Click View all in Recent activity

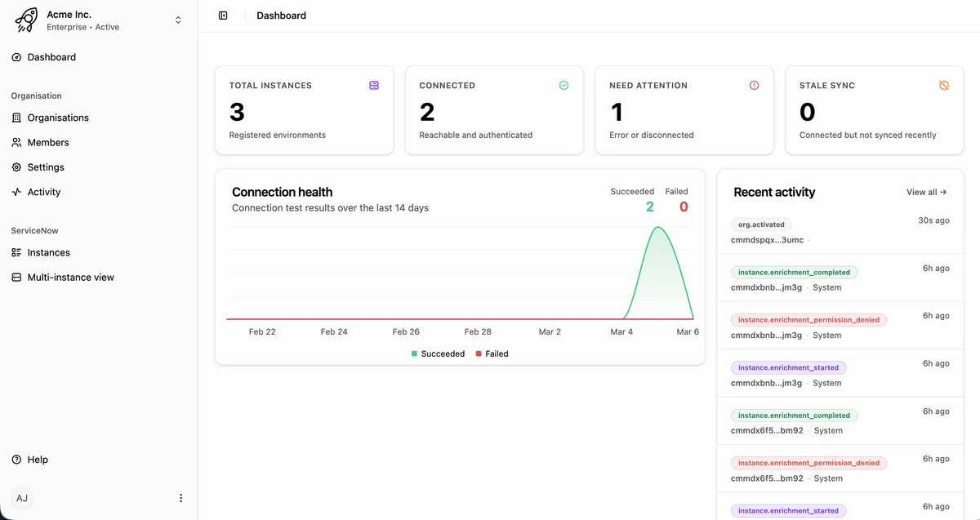click(x=926, y=192)
